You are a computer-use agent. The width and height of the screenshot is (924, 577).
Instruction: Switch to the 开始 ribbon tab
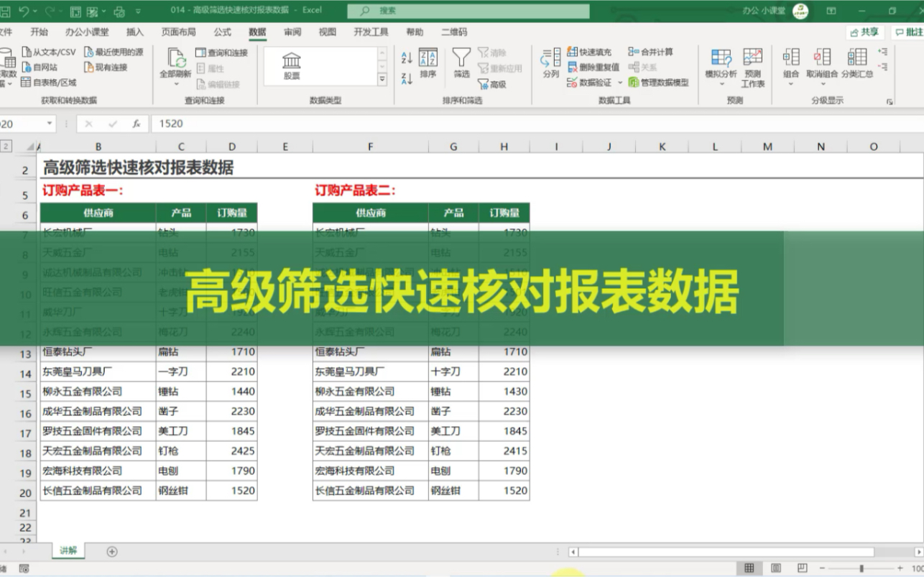[x=40, y=32]
